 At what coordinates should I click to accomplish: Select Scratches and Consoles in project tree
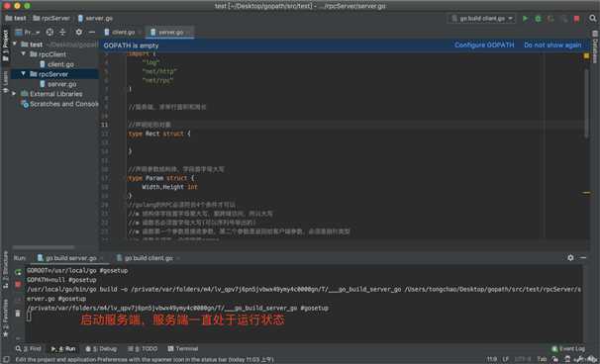coord(59,104)
